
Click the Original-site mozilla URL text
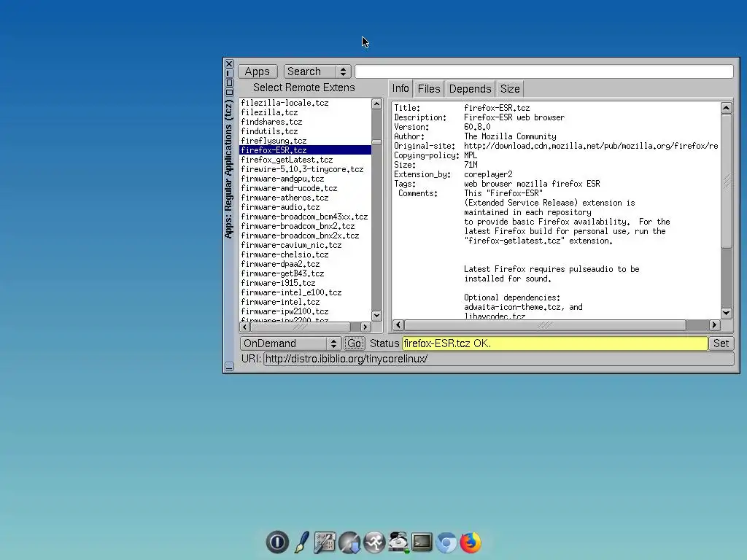(591, 146)
